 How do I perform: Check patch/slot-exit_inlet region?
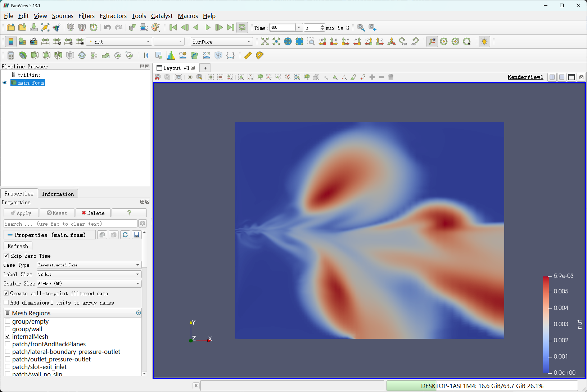[x=8, y=367]
